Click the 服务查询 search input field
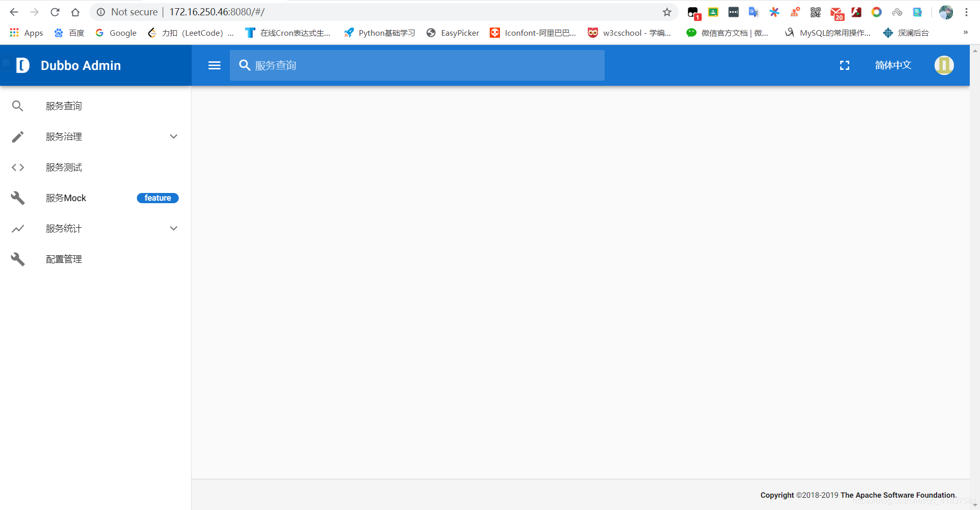The height and width of the screenshot is (510, 980). coord(417,65)
